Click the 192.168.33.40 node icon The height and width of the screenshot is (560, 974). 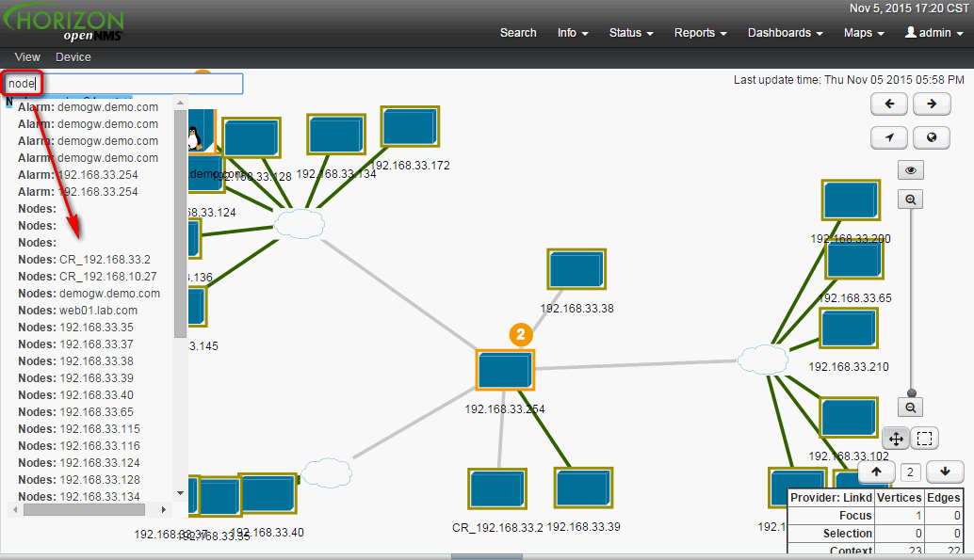click(x=268, y=493)
